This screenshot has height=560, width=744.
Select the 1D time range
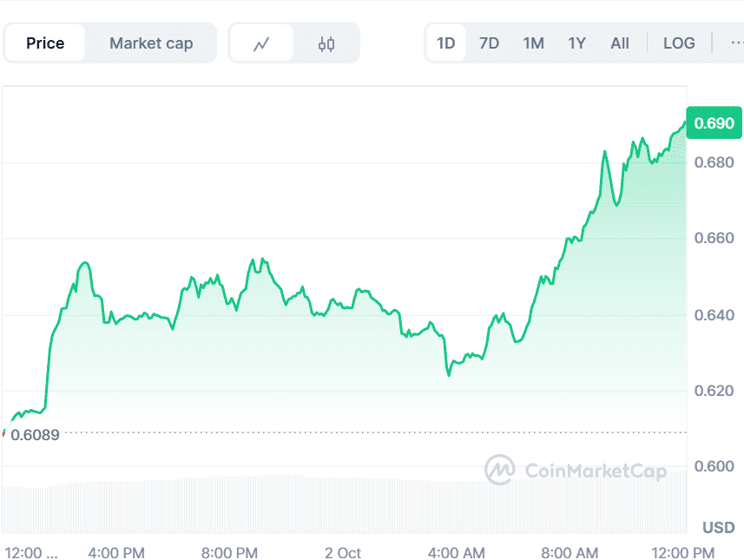point(445,43)
